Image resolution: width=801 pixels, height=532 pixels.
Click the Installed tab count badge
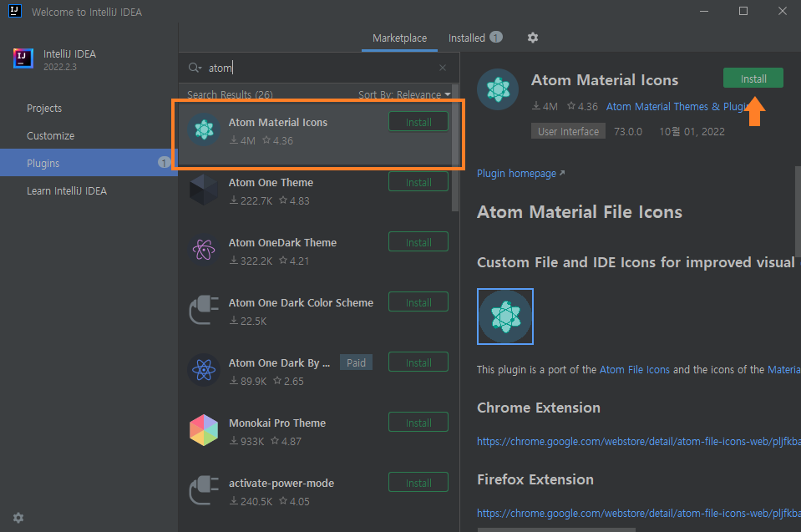pos(495,38)
